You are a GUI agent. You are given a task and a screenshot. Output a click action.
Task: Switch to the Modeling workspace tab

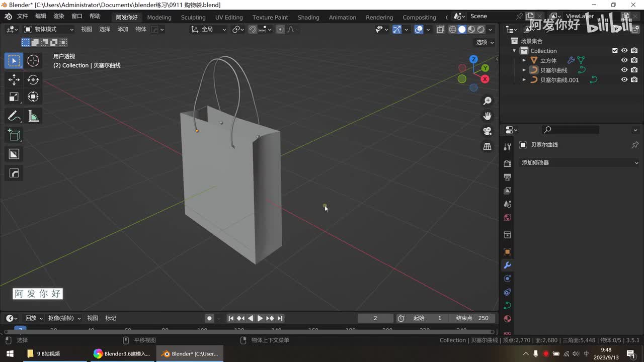coord(159,17)
